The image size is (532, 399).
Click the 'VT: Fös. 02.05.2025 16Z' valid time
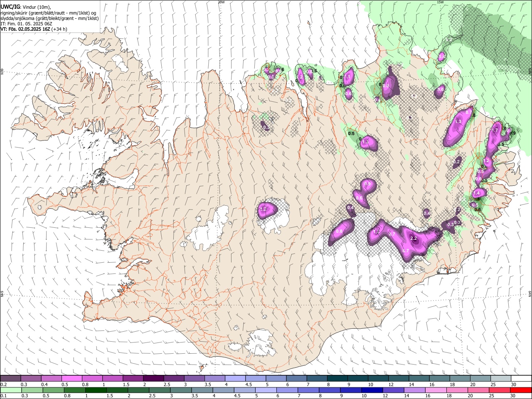click(x=25, y=29)
